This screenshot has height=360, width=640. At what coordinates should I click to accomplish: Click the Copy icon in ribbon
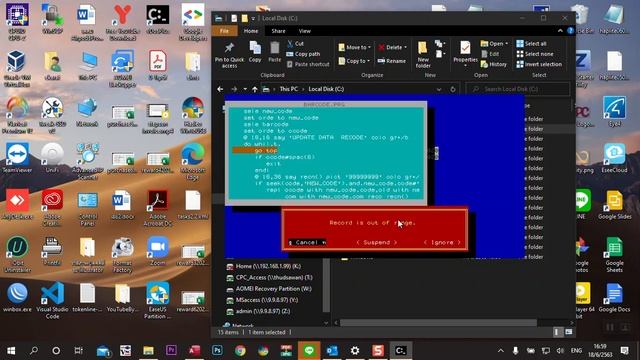255,52
